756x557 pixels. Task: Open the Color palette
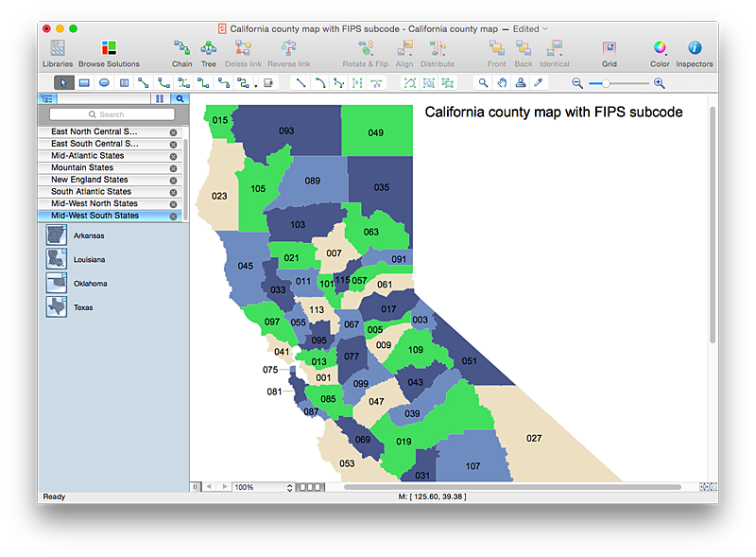click(660, 48)
